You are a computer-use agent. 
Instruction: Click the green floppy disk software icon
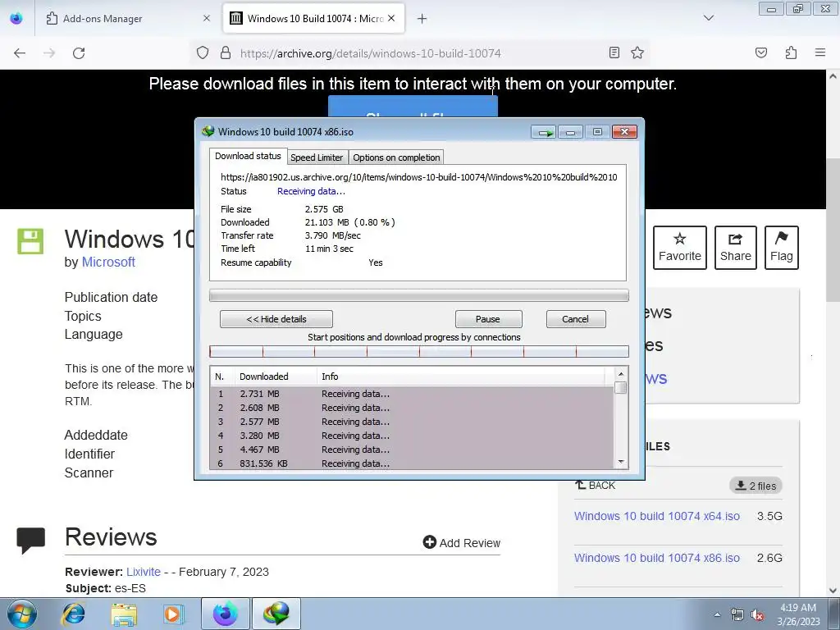30,241
